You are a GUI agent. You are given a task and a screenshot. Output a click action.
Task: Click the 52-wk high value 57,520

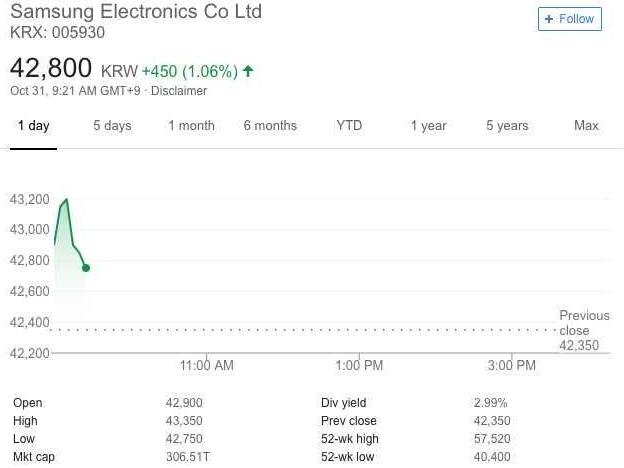[x=491, y=439]
